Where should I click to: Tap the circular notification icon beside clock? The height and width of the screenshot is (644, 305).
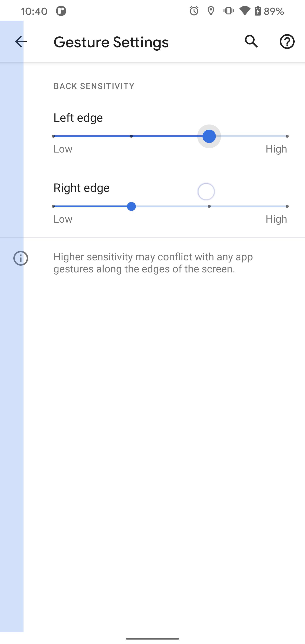(61, 11)
